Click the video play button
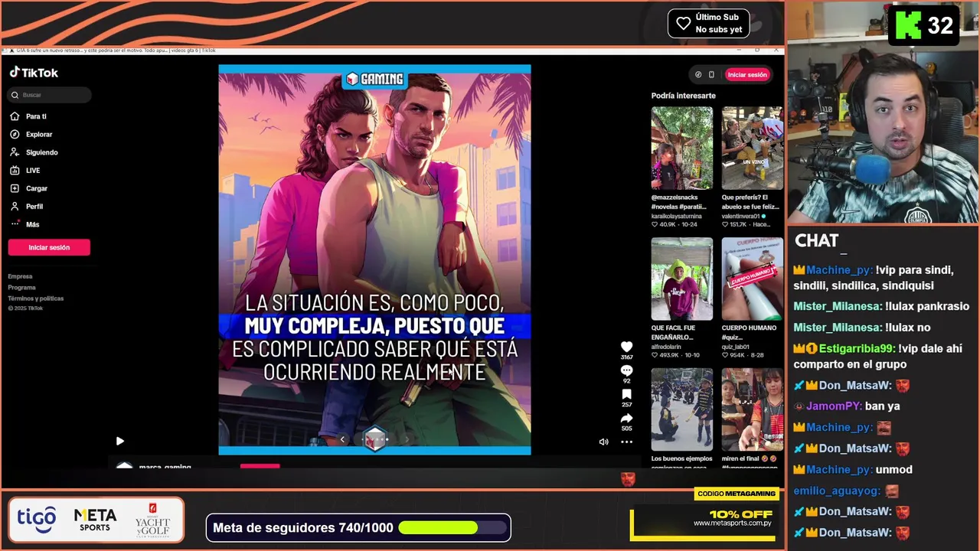Image resolution: width=980 pixels, height=551 pixels. [x=119, y=441]
